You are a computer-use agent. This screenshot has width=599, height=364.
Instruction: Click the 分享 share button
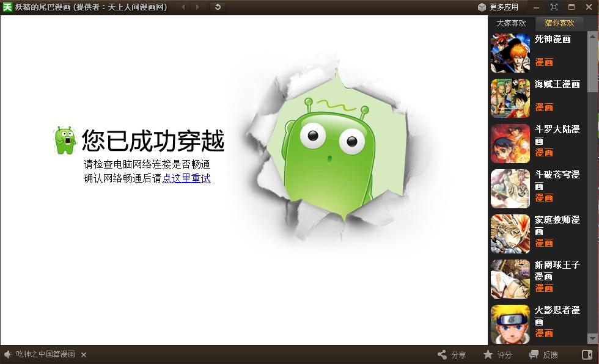(452, 355)
